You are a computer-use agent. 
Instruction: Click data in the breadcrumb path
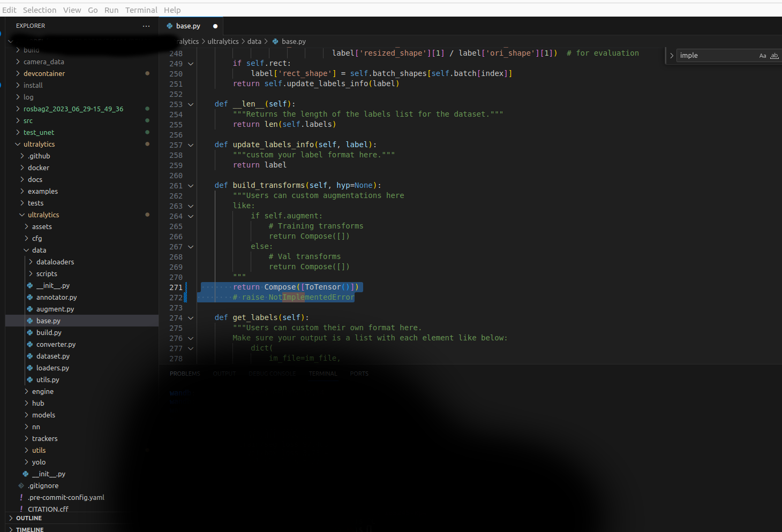point(254,41)
